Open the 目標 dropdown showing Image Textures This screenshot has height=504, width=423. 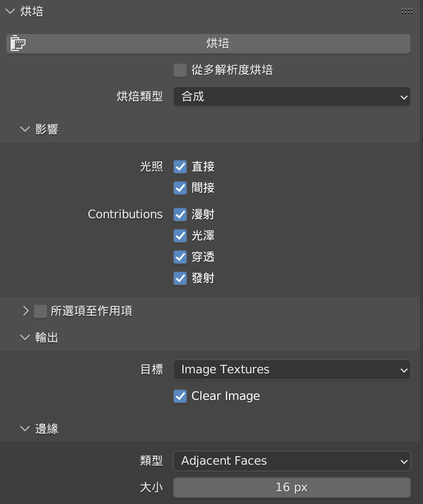(x=292, y=370)
